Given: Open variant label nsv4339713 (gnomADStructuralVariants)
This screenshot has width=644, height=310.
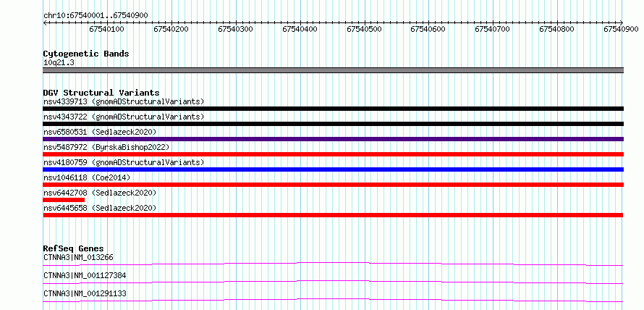Looking at the screenshot, I should [x=124, y=101].
